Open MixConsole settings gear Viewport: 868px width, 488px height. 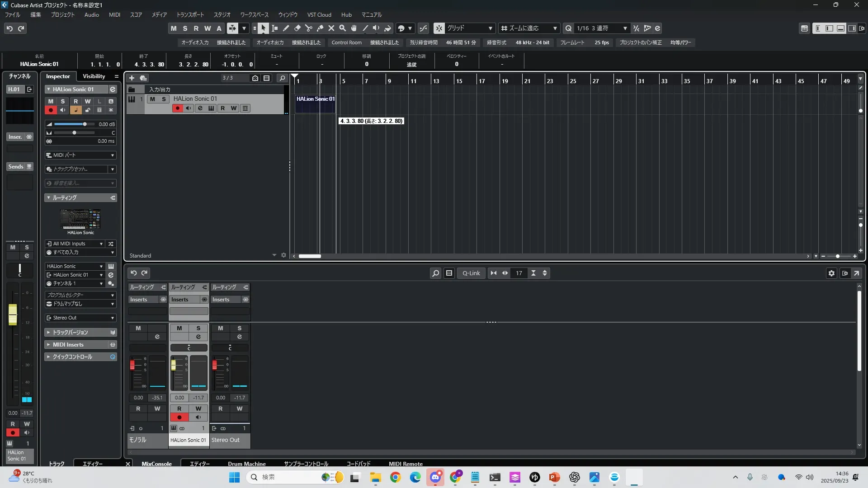(x=831, y=273)
